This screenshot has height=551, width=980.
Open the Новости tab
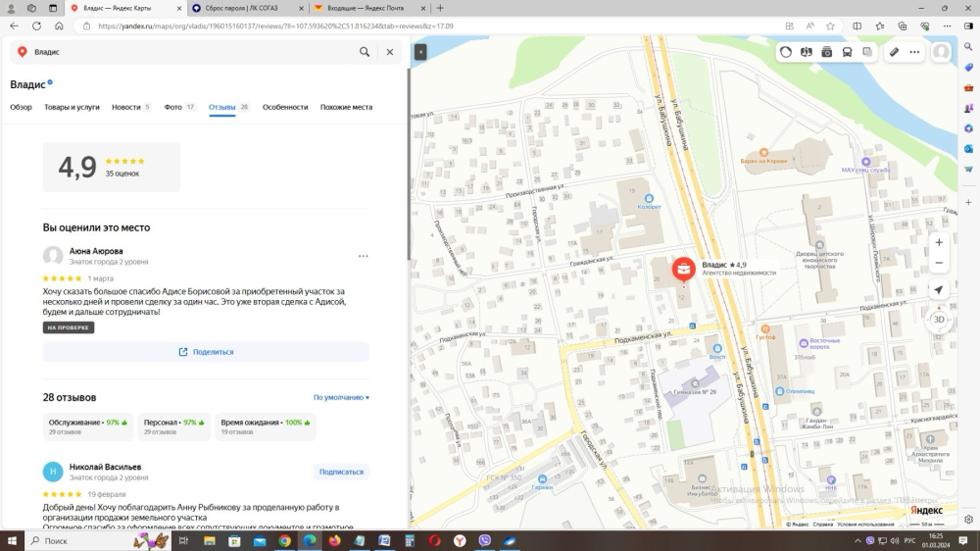point(130,107)
